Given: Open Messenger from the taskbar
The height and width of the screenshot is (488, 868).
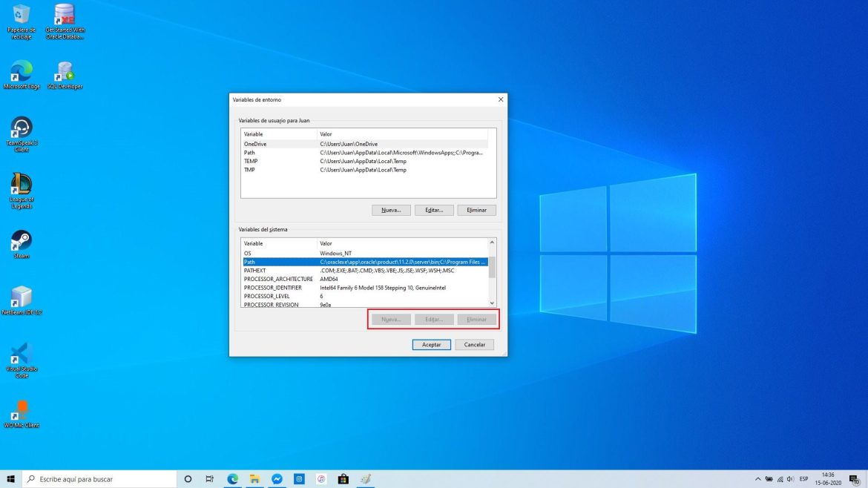Looking at the screenshot, I should pyautogui.click(x=277, y=478).
